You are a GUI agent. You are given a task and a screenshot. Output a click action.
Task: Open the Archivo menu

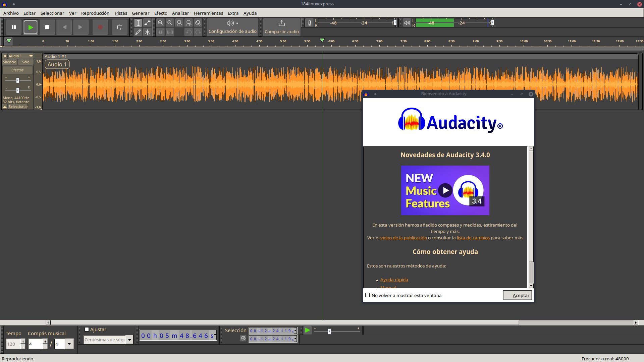coord(11,13)
